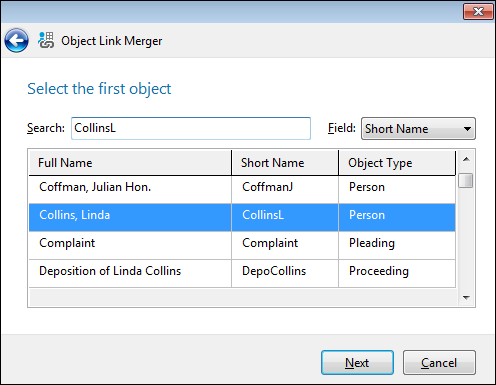The height and width of the screenshot is (385, 496).
Task: Click the Pleading object type cell
Action: click(x=397, y=245)
